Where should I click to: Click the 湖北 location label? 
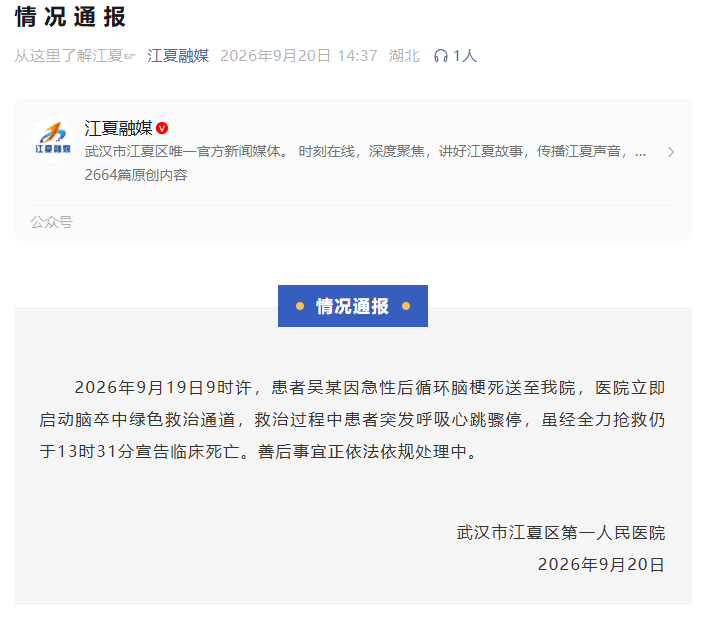pyautogui.click(x=404, y=56)
